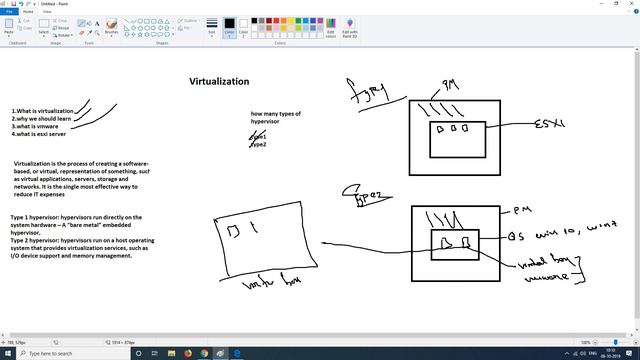Select the Text tool
Screen dimensions: 640x360
[97, 23]
